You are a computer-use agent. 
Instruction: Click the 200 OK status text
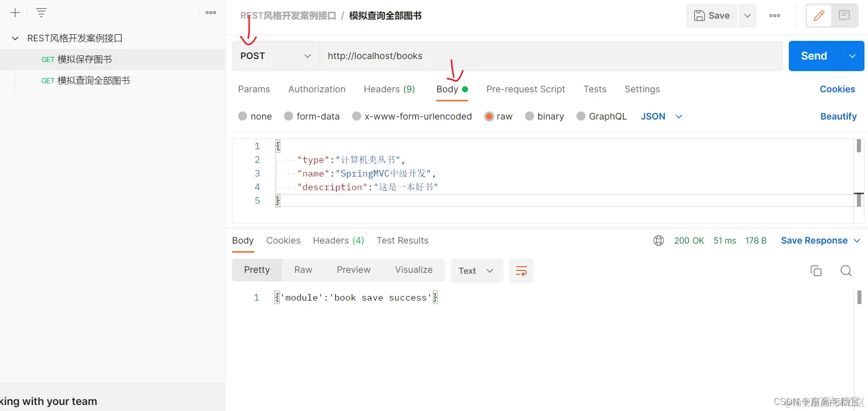click(689, 241)
